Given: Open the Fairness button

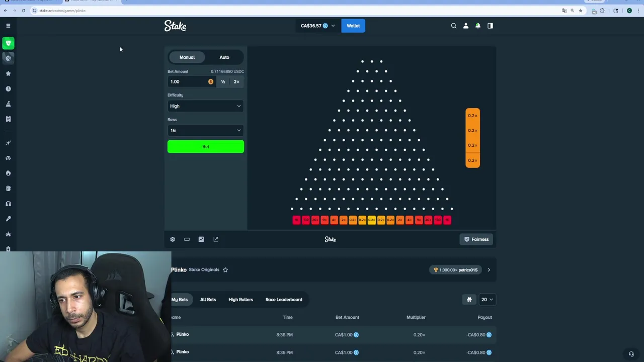Looking at the screenshot, I should tap(476, 239).
